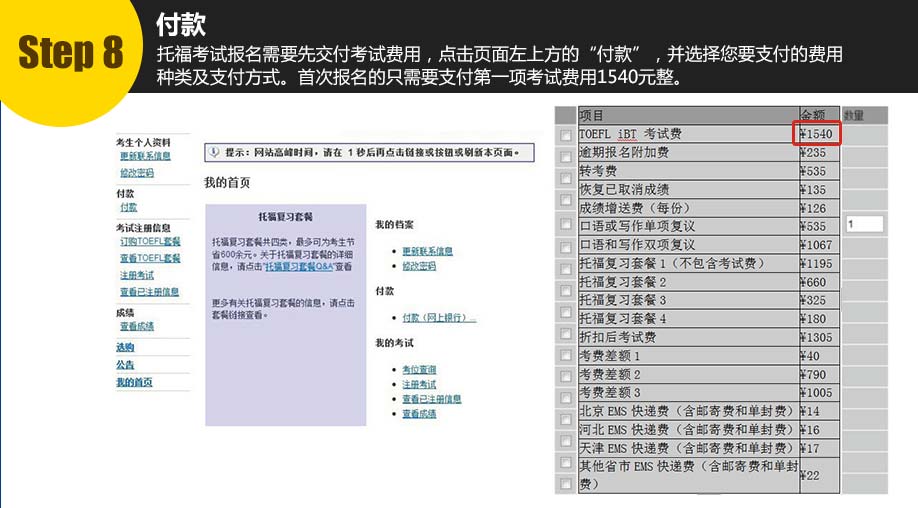Image resolution: width=918 pixels, height=508 pixels.
Task: Open 修改密码 in the left sidebar
Action: [137, 173]
